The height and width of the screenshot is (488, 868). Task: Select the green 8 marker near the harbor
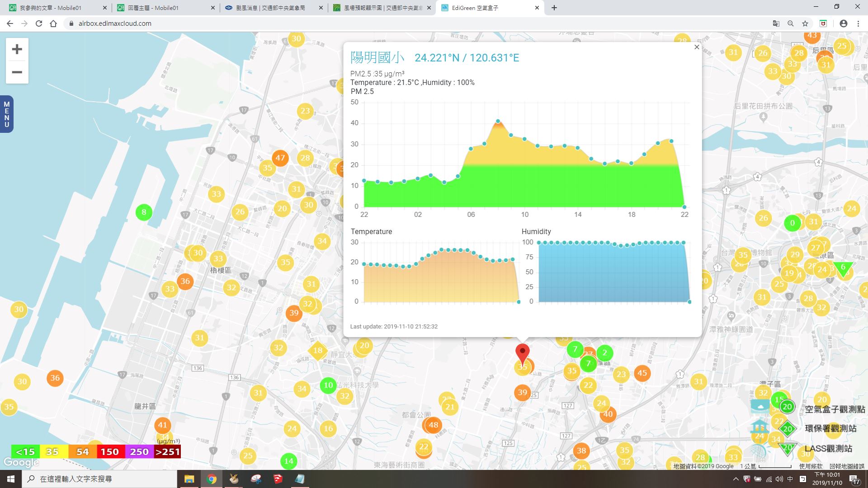(144, 212)
